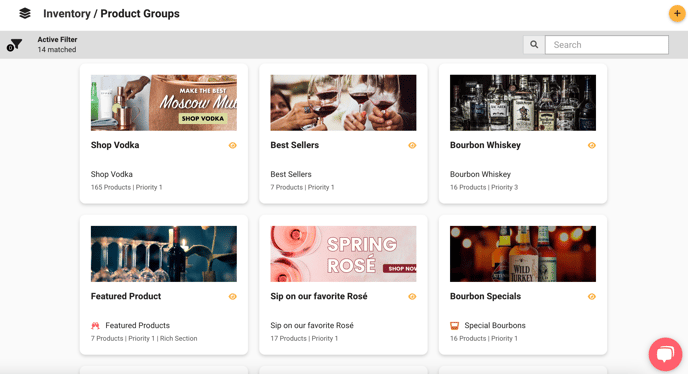
Task: Click the Featured Products cheers glasses icon
Action: coord(95,326)
